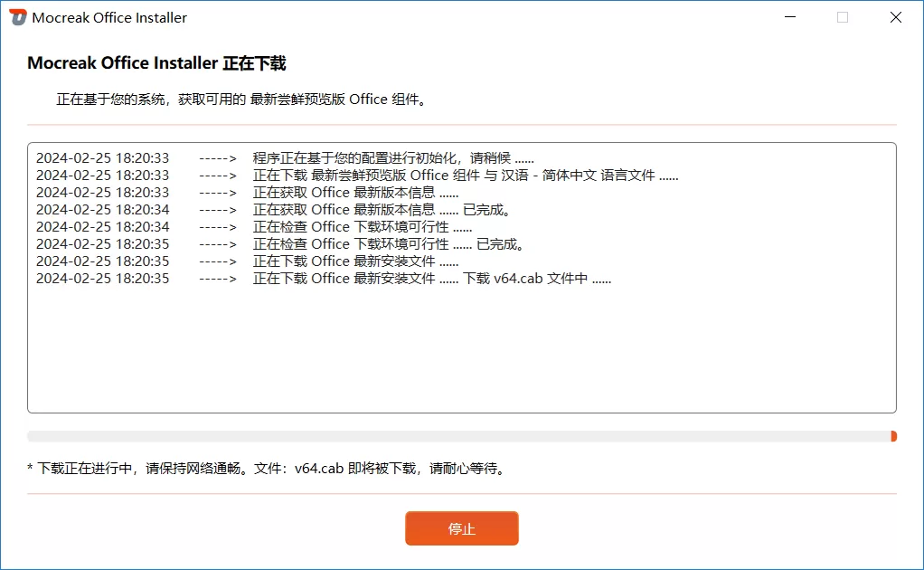Click the heading Mocreak Office Installer 正在下载
The width and height of the screenshot is (924, 570).
156,62
